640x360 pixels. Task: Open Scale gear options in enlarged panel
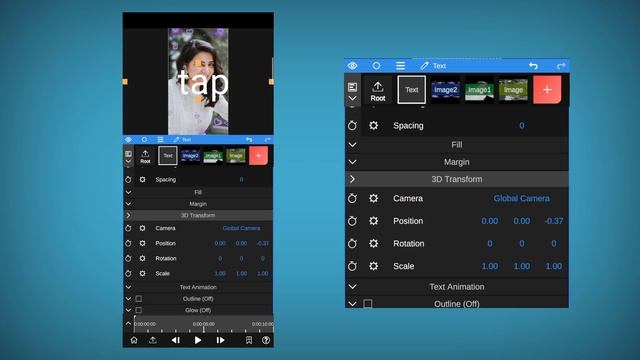click(373, 266)
